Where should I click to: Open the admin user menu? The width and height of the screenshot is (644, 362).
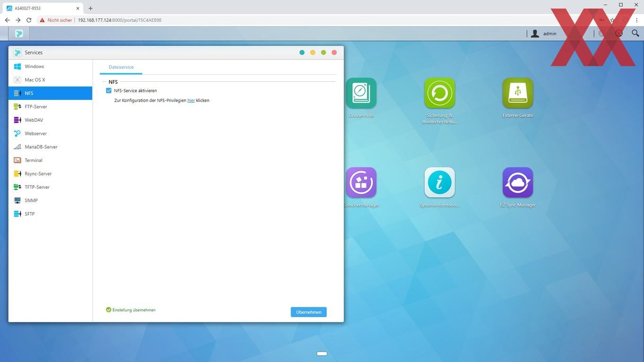click(544, 34)
